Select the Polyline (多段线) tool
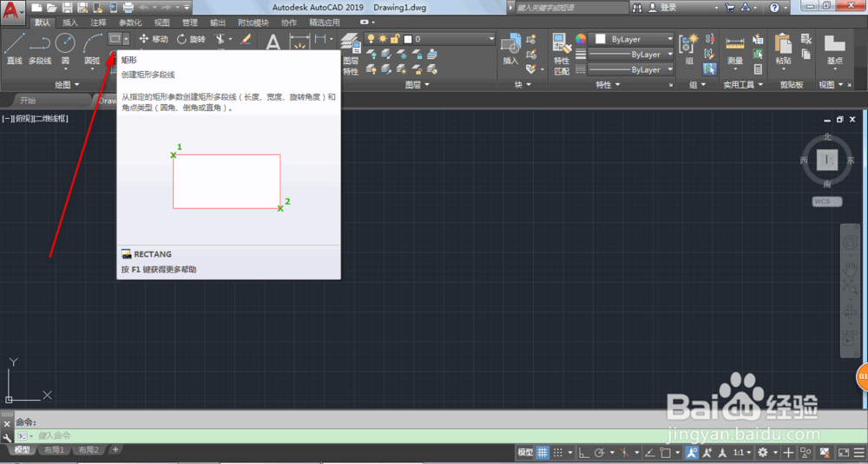868x464 pixels. 39,49
